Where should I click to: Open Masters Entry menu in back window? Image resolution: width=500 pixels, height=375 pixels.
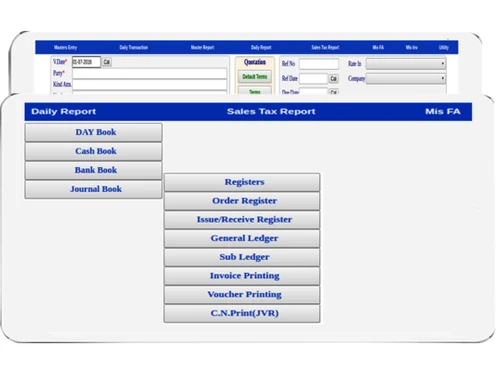pyautogui.click(x=65, y=47)
